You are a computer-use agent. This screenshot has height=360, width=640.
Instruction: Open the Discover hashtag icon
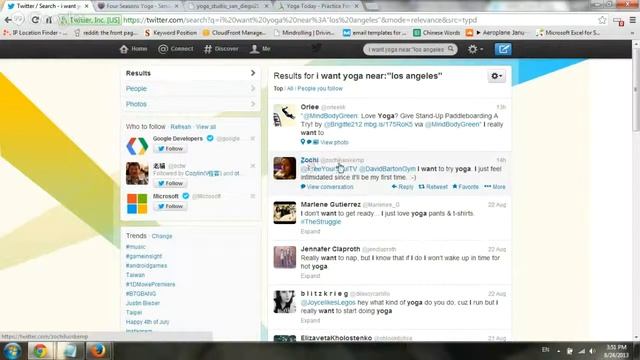pos(208,49)
